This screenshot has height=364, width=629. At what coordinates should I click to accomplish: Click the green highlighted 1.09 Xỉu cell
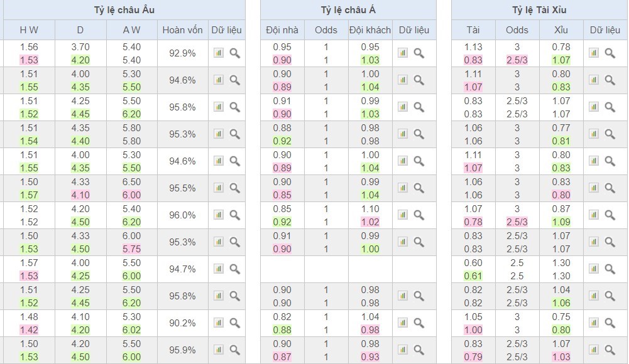click(561, 222)
